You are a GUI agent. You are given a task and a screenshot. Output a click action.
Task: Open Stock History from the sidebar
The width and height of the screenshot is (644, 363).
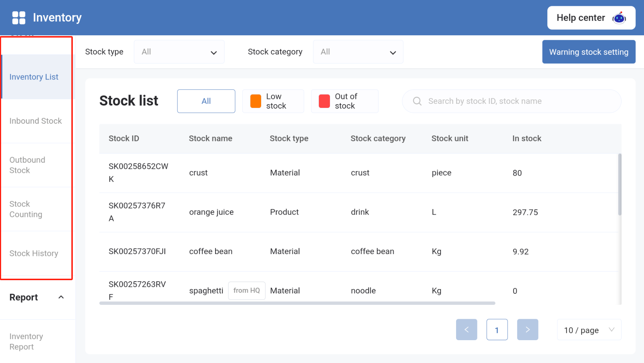coord(34,253)
